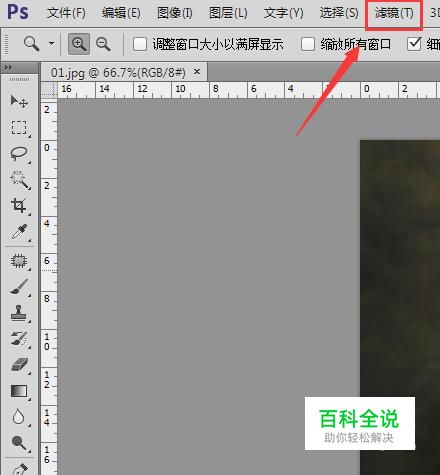
Task: Select the Brush tool
Action: pos(19,287)
